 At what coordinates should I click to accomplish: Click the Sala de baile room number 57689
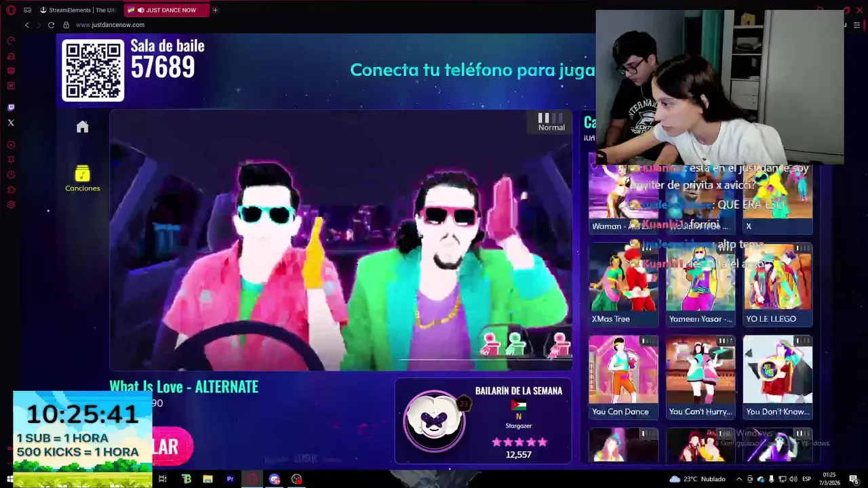[x=163, y=67]
